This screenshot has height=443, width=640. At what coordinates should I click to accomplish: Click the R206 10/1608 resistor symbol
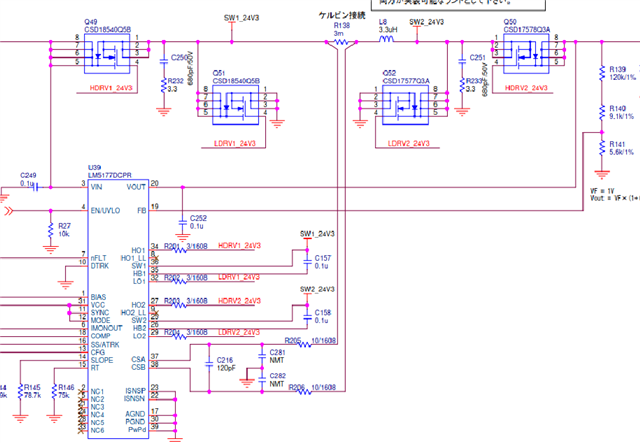[304, 392]
